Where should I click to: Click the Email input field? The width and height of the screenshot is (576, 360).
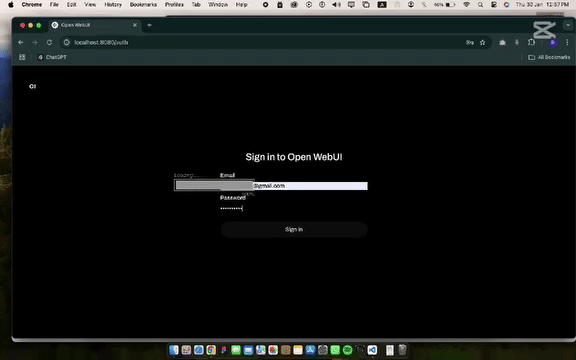[294, 186]
